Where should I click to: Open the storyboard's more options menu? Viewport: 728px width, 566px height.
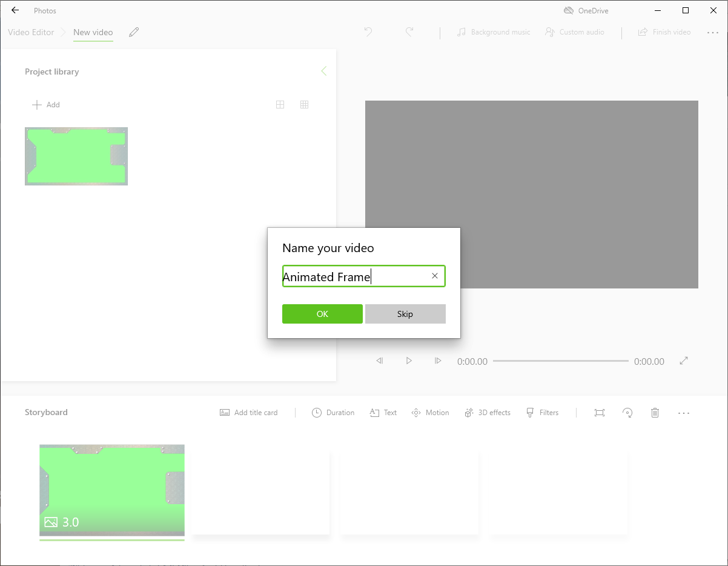pos(684,412)
